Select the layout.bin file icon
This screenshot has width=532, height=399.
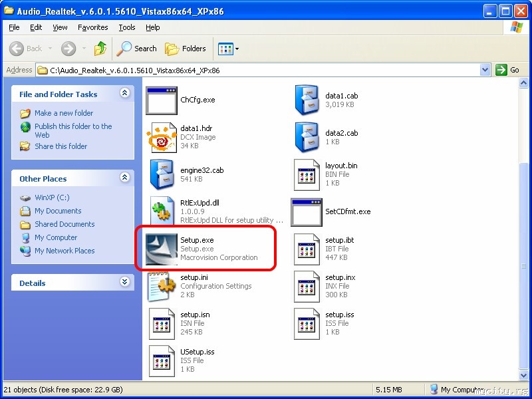pyautogui.click(x=307, y=175)
